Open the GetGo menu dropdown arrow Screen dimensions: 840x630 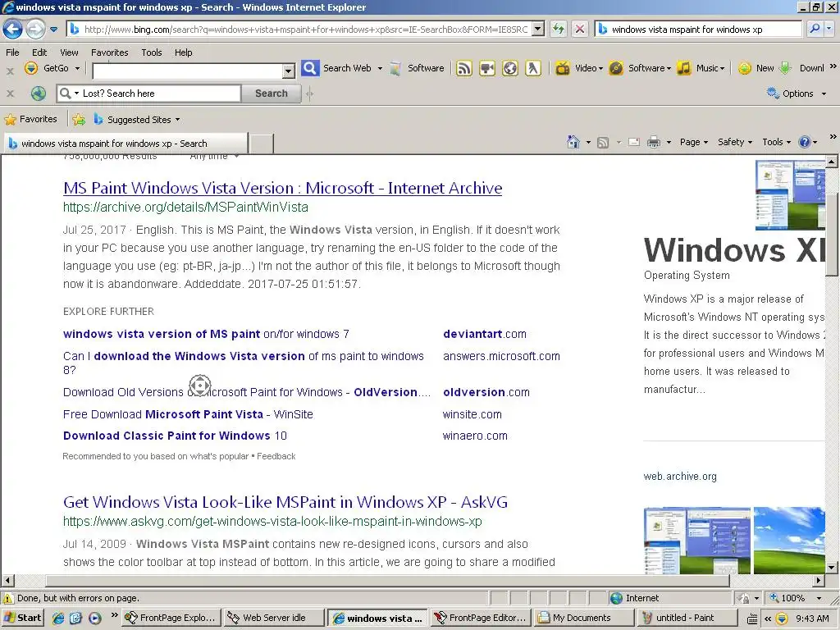point(77,68)
